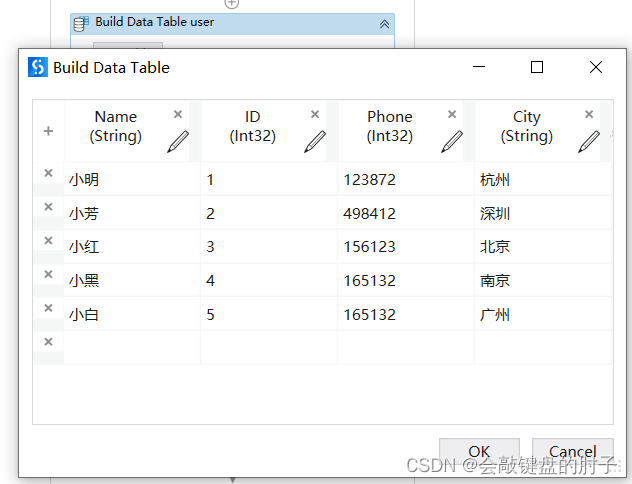632x484 pixels.
Task: Click the ID cell with value 3
Action: (x=269, y=247)
